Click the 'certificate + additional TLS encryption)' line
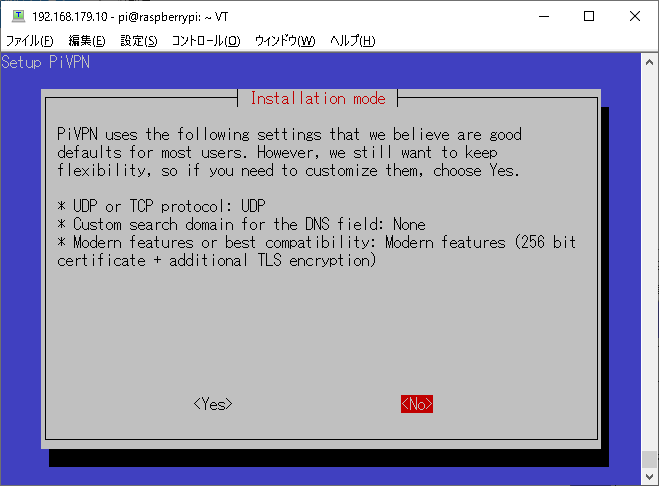This screenshot has height=486, width=659. pos(216,260)
